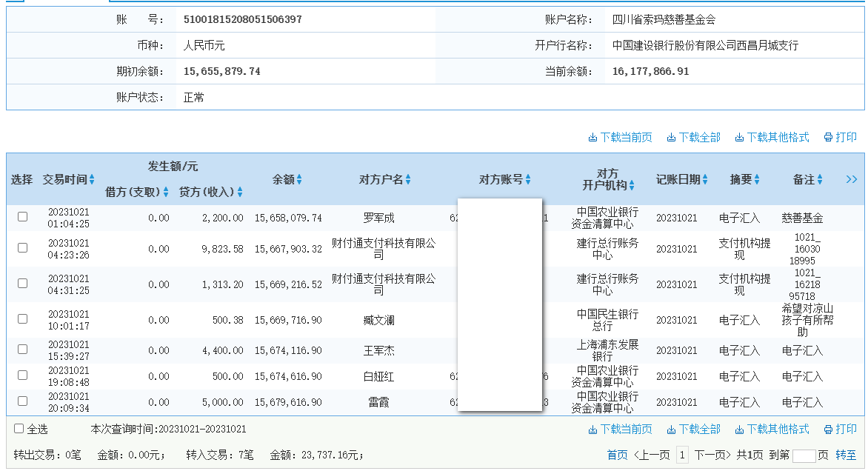Image resolution: width=868 pixels, height=471 pixels.
Task: Go to 首页 link
Action: [x=617, y=455]
